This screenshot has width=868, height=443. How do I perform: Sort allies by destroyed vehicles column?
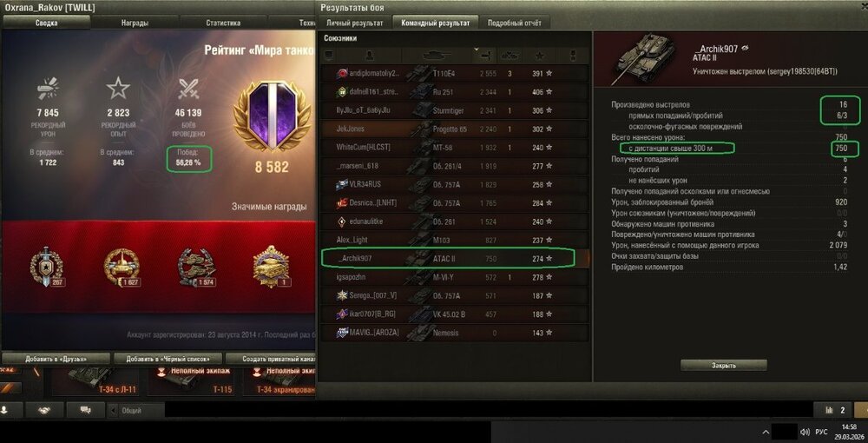[510, 56]
